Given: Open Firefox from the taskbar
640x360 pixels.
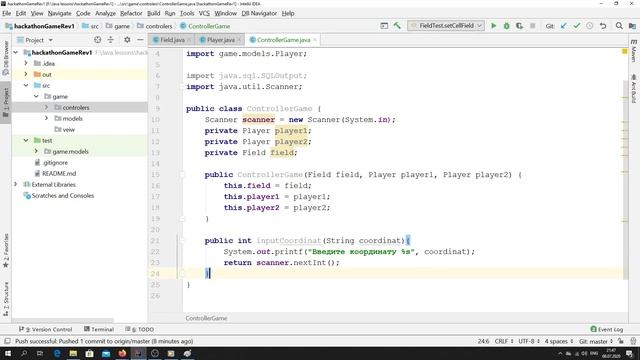Looking at the screenshot, I should click(122, 353).
